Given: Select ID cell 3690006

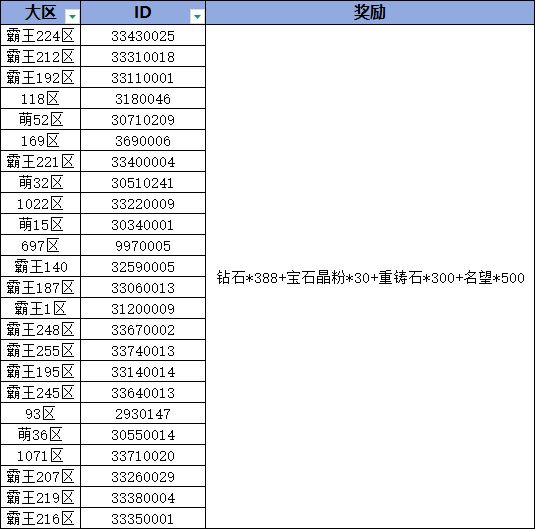Looking at the screenshot, I should [143, 140].
